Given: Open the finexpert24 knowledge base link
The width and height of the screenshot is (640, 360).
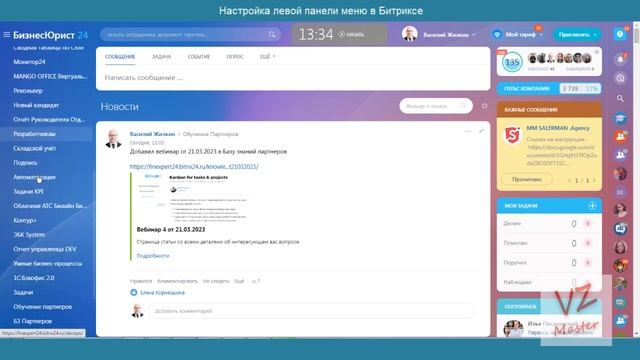Looking at the screenshot, I should [x=194, y=167].
